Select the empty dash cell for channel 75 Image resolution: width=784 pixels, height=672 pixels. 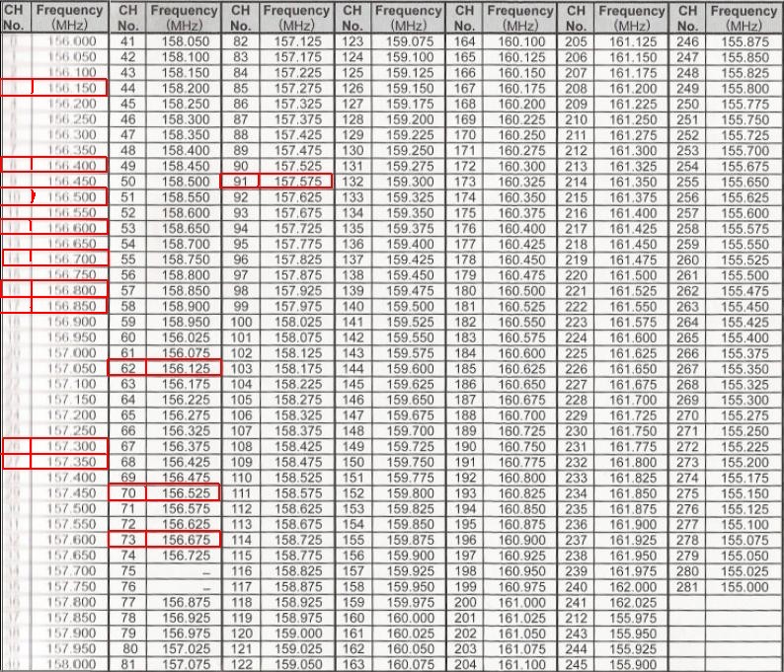click(185, 570)
